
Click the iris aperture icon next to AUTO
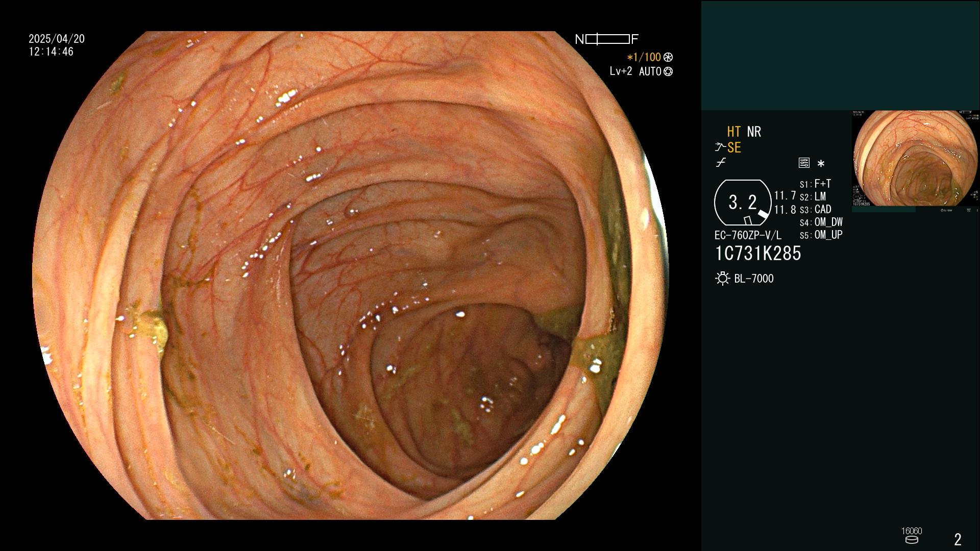point(668,71)
